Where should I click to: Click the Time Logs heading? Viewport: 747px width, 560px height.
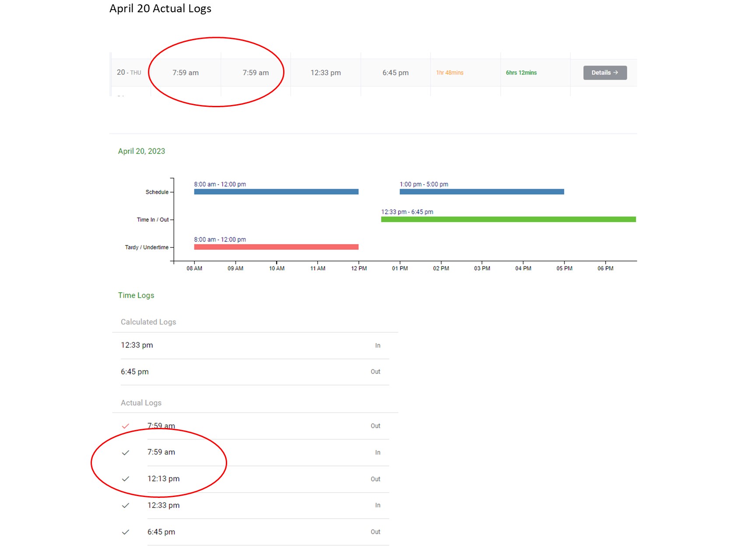pos(136,295)
